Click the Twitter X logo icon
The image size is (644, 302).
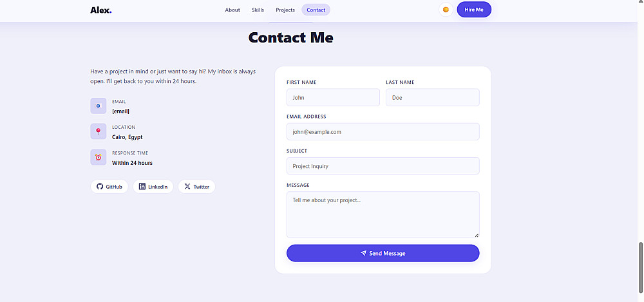tap(187, 187)
